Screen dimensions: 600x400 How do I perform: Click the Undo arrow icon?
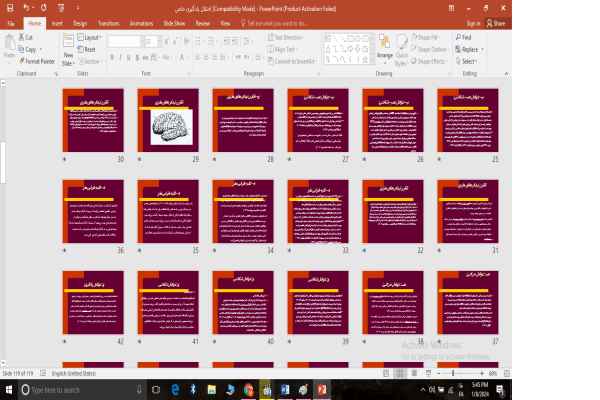[25, 7]
